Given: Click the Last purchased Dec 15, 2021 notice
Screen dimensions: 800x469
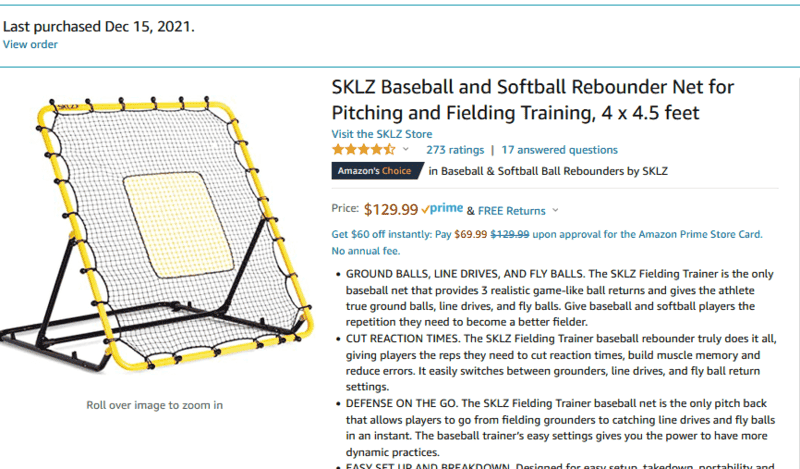Looking at the screenshot, I should (x=98, y=27).
